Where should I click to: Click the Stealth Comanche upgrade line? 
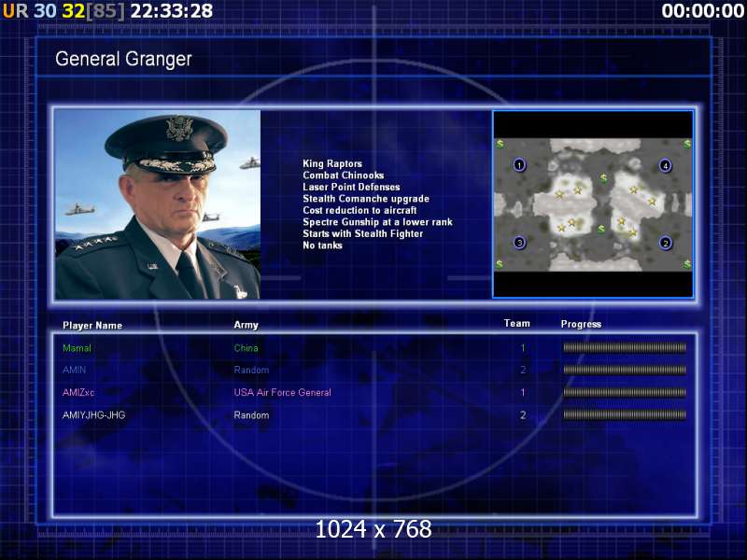click(366, 199)
